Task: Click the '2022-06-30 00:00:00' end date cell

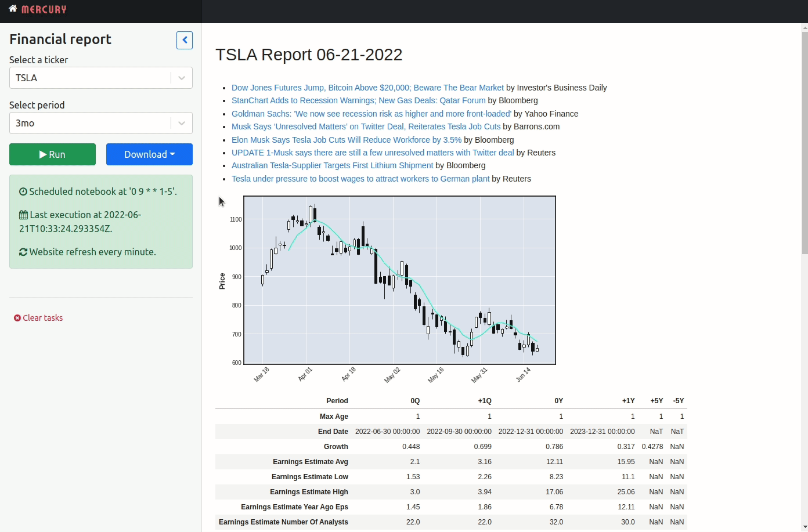Action: click(387, 432)
